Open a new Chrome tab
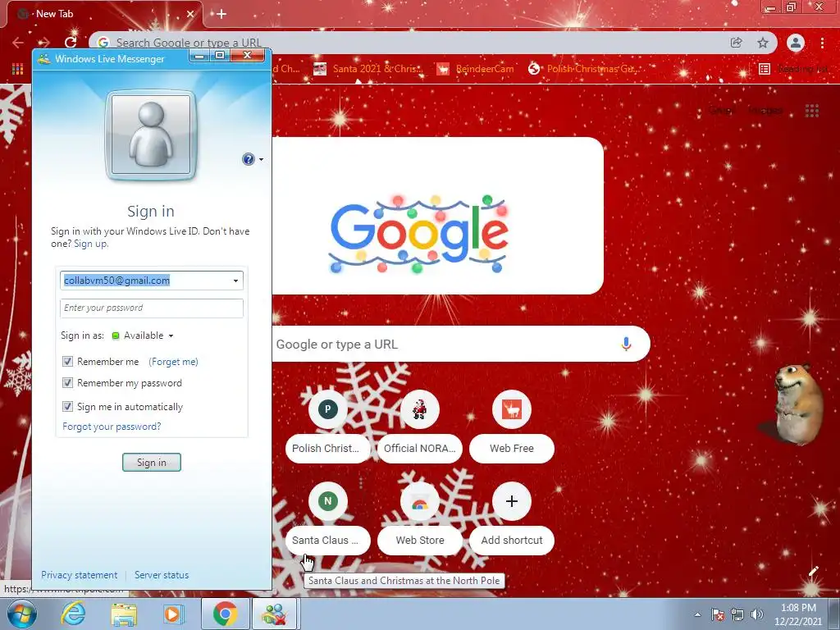 tap(221, 14)
